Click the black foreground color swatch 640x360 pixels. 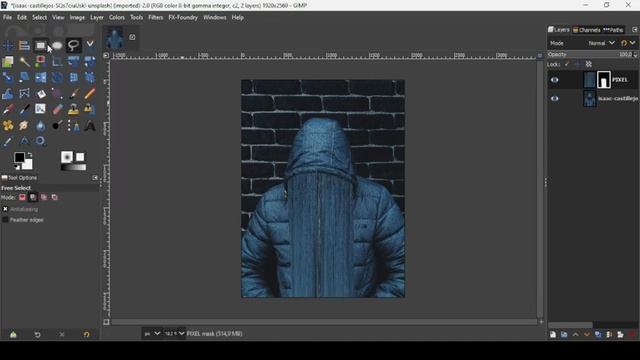click(19, 157)
